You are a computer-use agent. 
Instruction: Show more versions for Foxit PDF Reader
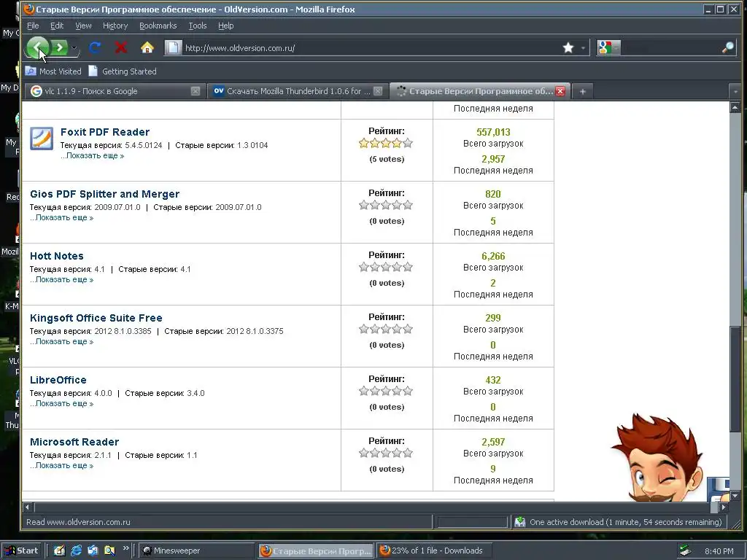92,156
